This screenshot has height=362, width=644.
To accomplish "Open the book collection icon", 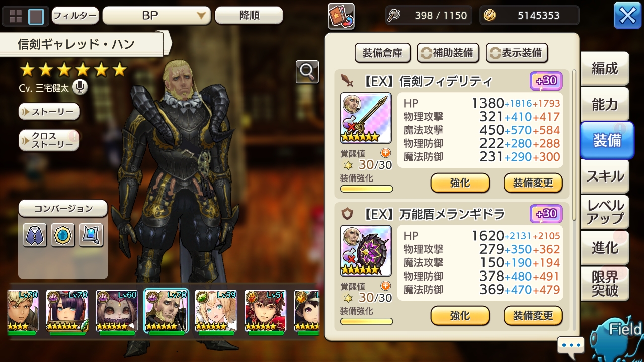I will click(x=341, y=16).
